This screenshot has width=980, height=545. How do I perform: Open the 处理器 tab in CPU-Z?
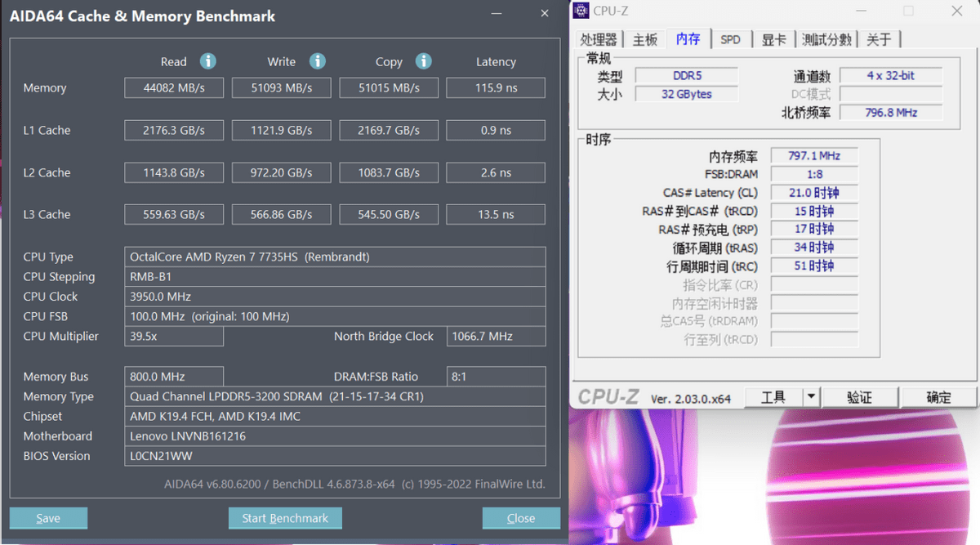click(599, 39)
